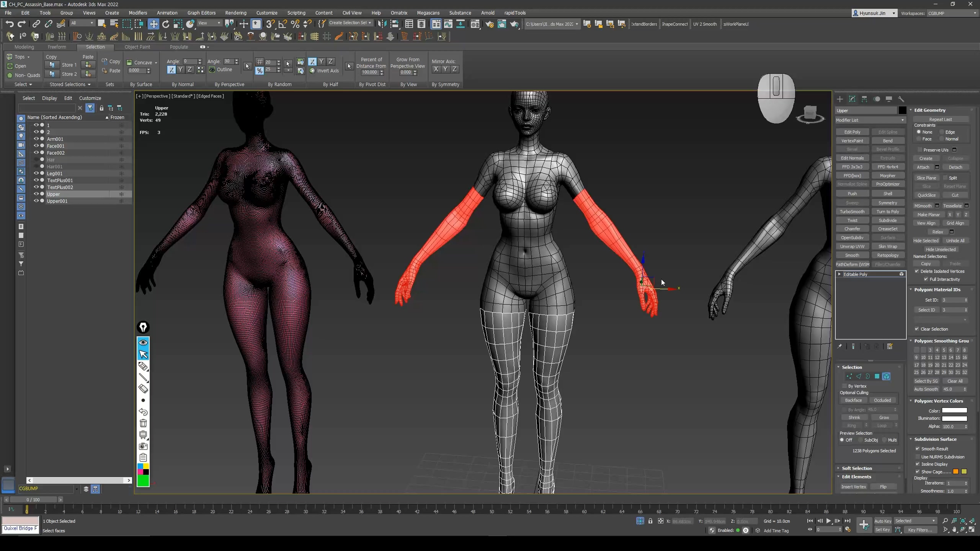Switch to the Freeform ribbon tab
This screenshot has width=980, height=551.
coord(57,47)
